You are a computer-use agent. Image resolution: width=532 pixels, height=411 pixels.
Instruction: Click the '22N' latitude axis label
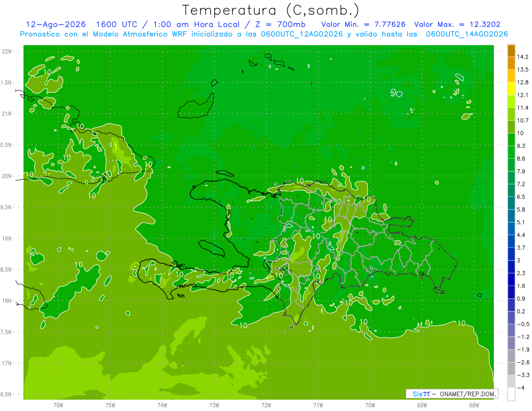point(7,51)
